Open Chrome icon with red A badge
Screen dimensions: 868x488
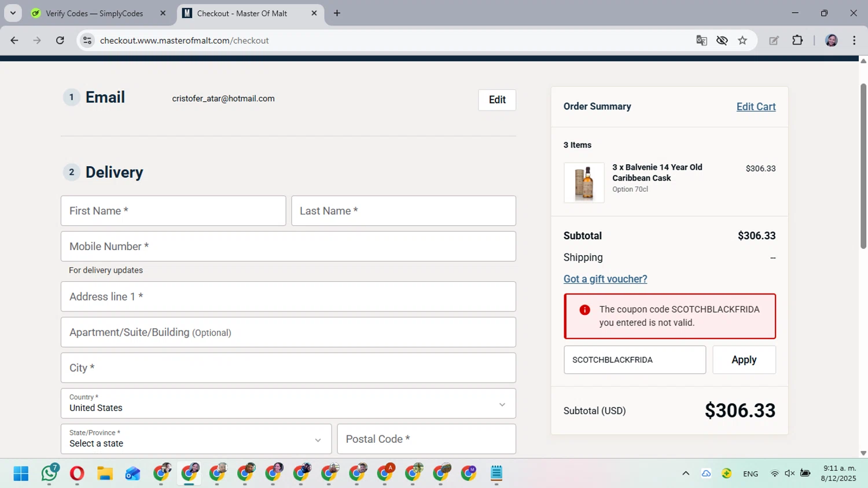(x=385, y=474)
